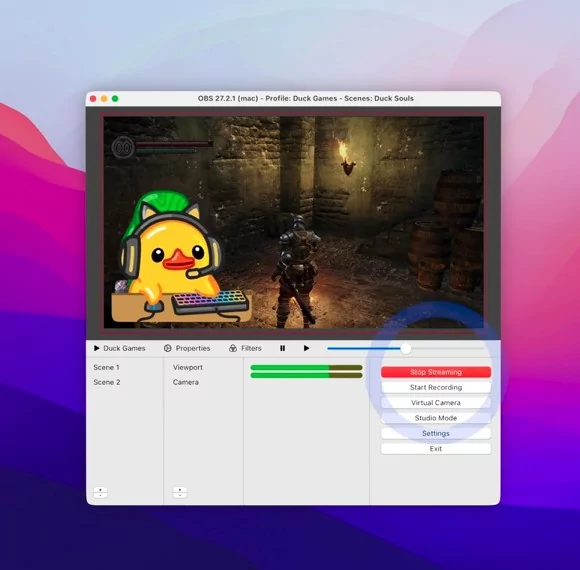Image resolution: width=580 pixels, height=570 pixels.
Task: Select the Camera source
Action: 186,382
